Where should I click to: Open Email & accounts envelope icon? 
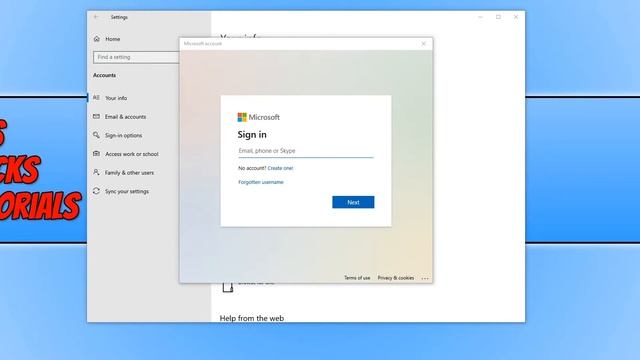96,116
